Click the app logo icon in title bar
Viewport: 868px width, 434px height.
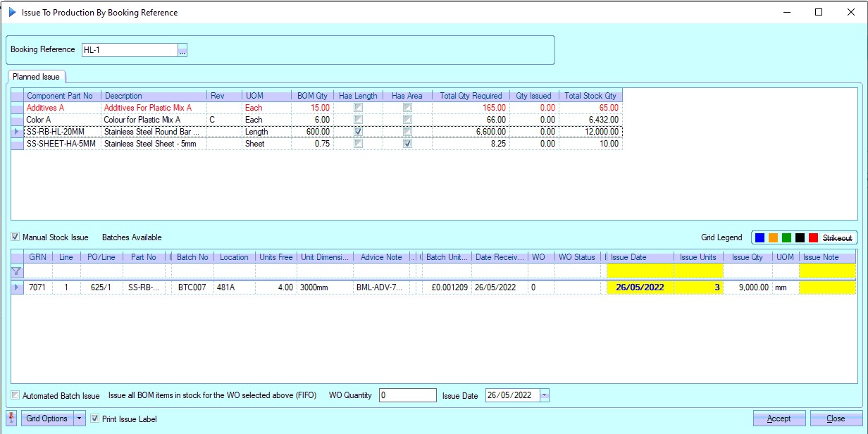(x=12, y=12)
